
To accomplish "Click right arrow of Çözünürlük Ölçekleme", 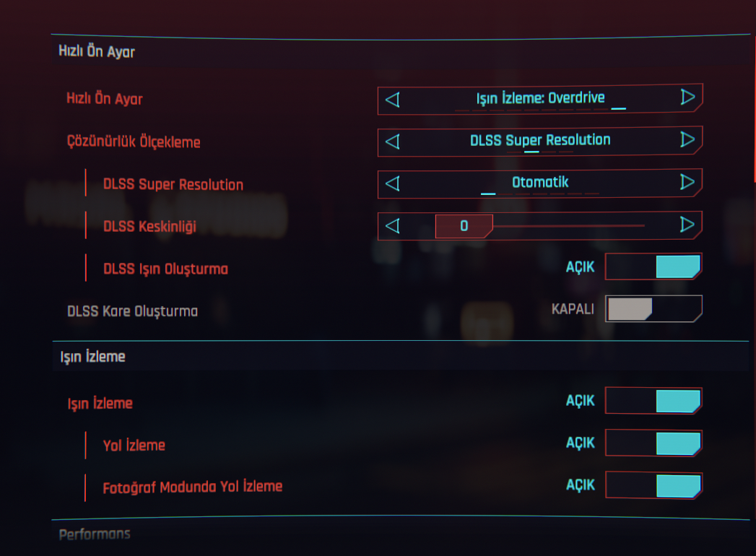I will click(x=687, y=140).
